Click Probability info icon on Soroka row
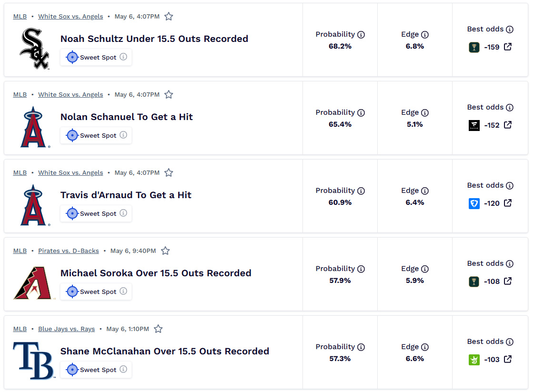 click(x=361, y=269)
